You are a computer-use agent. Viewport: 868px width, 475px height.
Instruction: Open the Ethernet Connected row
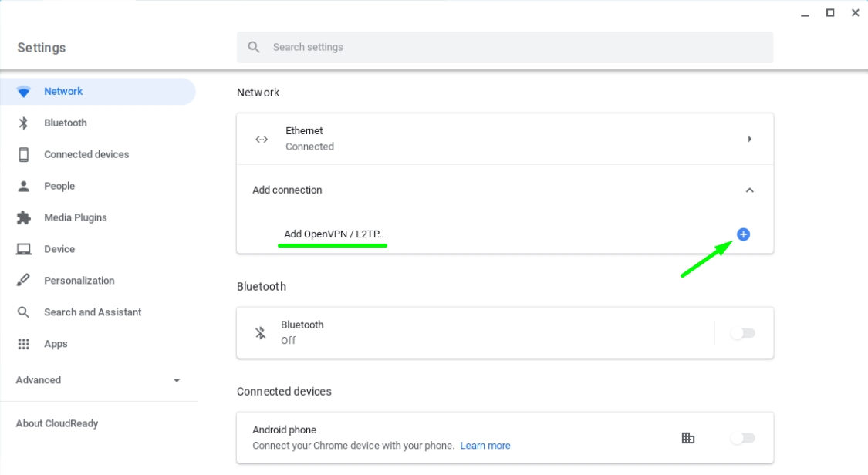505,139
